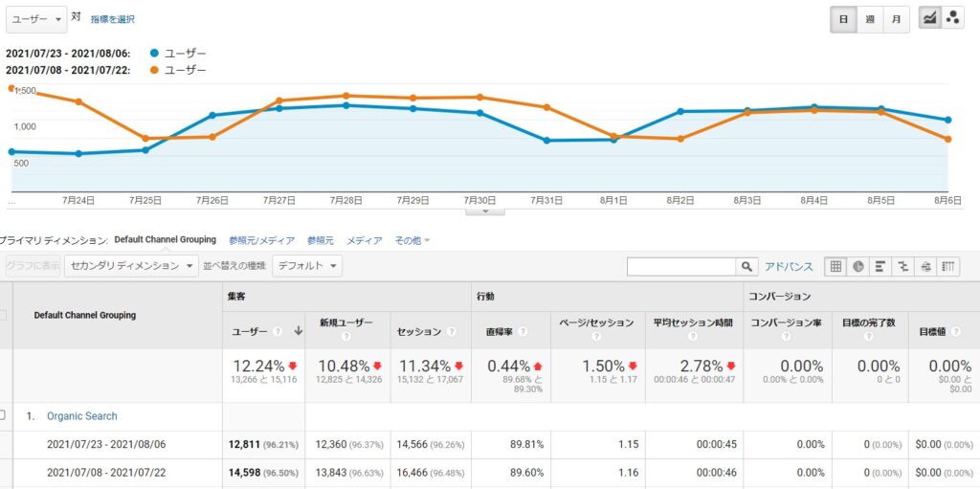Image resolution: width=980 pixels, height=489 pixels.
Task: Expand the その他 dimension menu
Action: (x=412, y=240)
